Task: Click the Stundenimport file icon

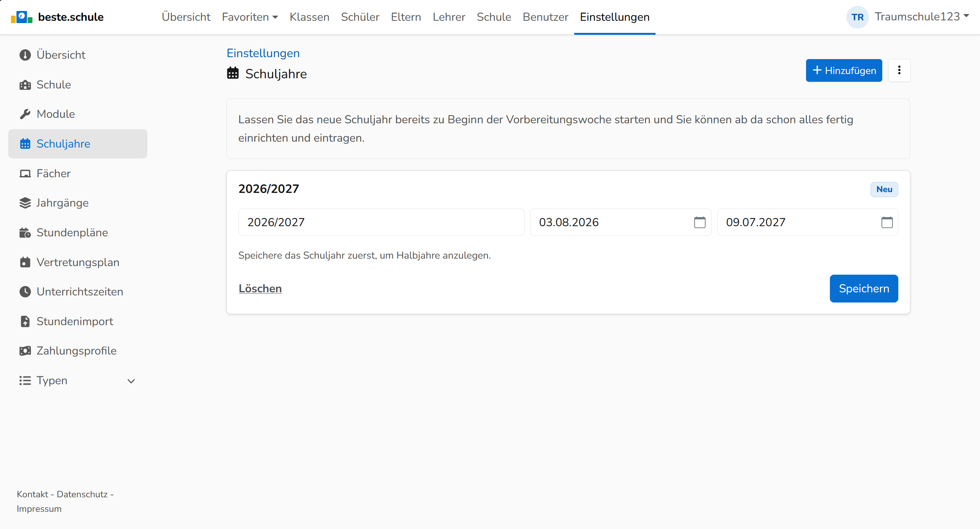Action: click(25, 322)
